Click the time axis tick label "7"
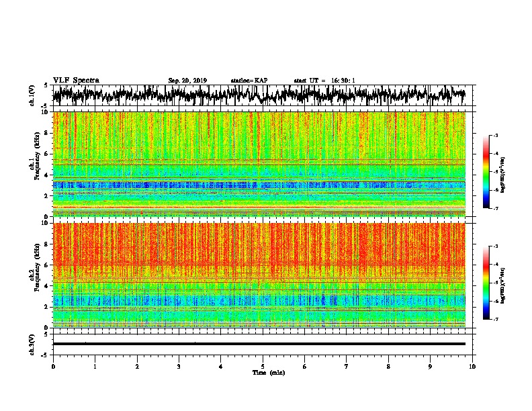 pyautogui.click(x=347, y=367)
